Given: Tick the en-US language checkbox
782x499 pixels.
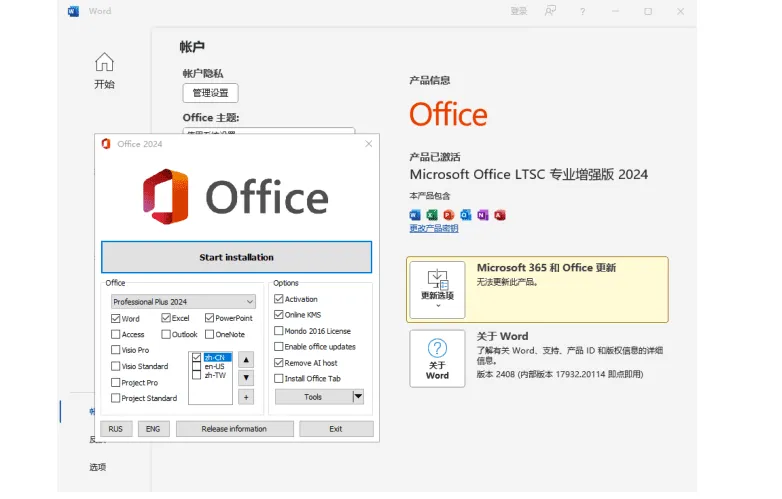Looking at the screenshot, I should click(x=196, y=366).
